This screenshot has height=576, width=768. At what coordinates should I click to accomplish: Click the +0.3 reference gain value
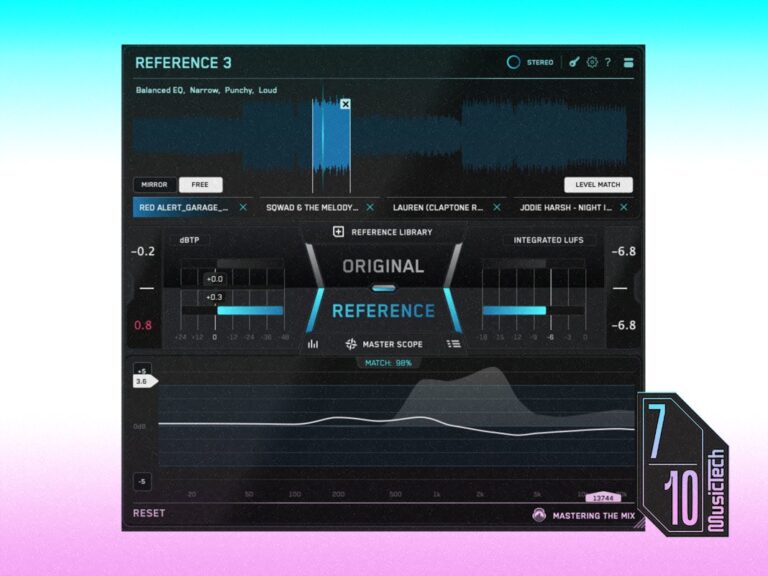214,297
